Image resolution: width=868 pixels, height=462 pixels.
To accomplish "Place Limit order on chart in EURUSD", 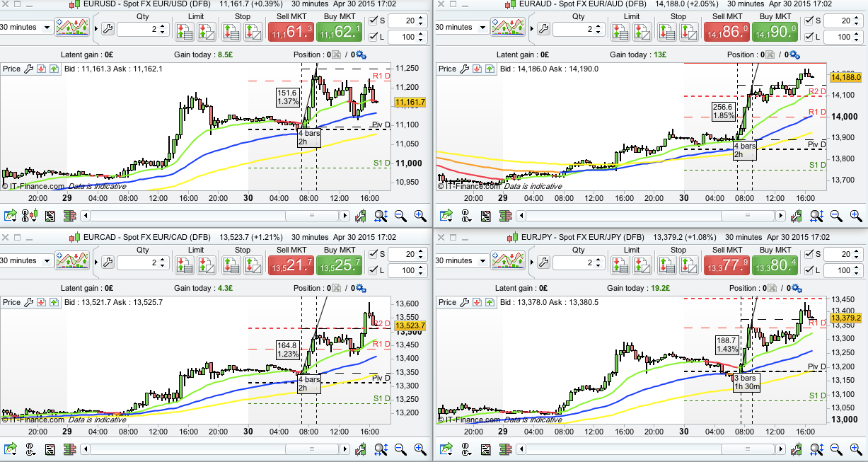I will point(206,30).
